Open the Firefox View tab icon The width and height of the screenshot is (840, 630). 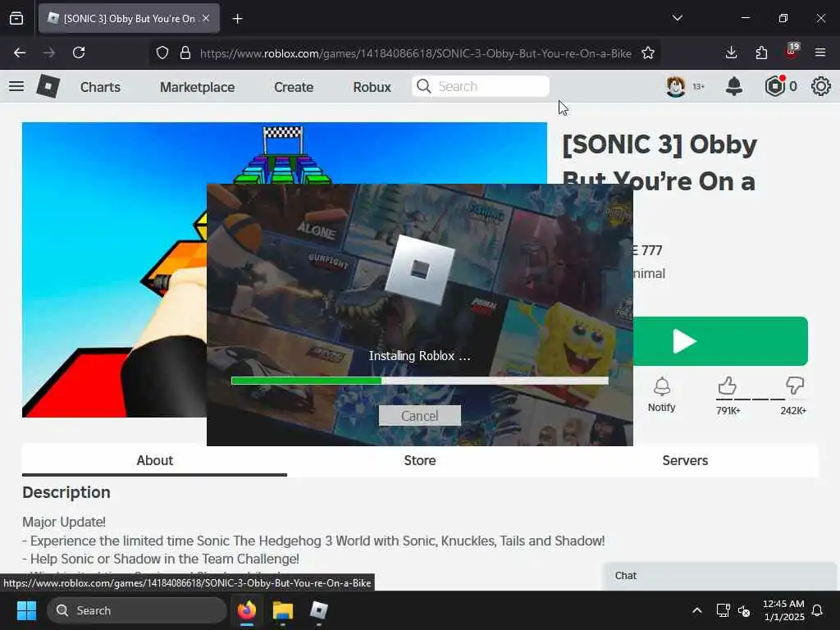click(x=16, y=18)
